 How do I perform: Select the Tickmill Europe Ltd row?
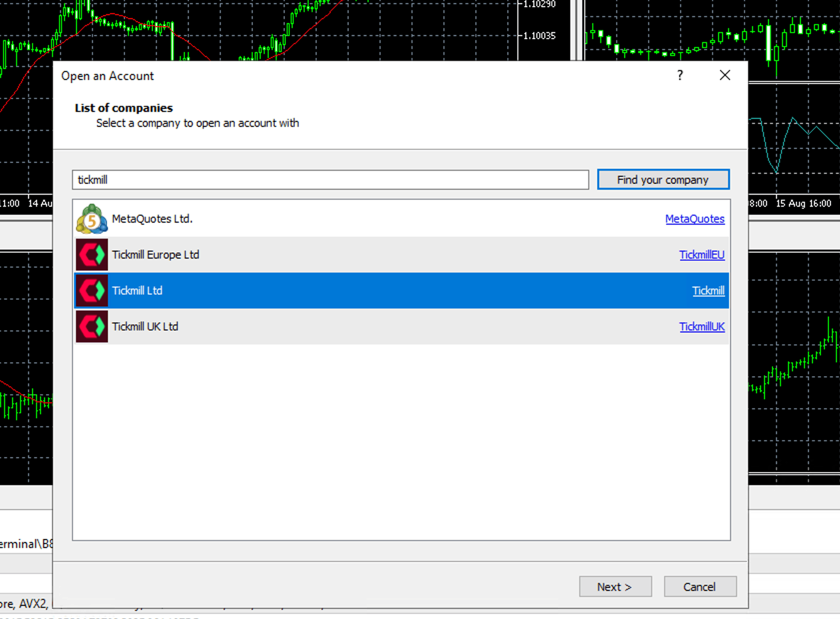tap(402, 255)
